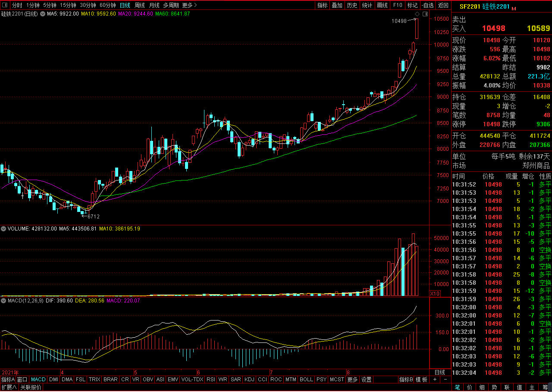Viewport: 552px width, 392px height.
Task: Open the F10 information page
Action: click(x=398, y=5)
